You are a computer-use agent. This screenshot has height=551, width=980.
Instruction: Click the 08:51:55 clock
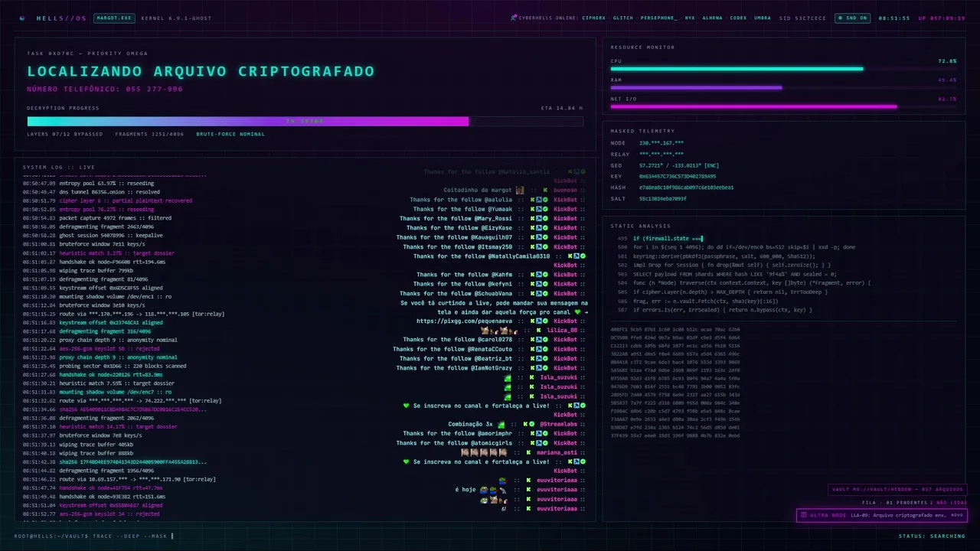click(894, 18)
